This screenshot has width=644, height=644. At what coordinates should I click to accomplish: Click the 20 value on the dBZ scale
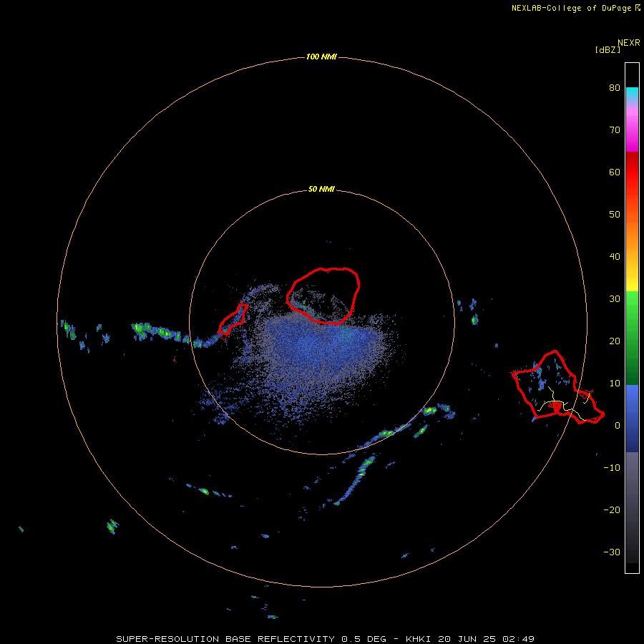coord(615,342)
